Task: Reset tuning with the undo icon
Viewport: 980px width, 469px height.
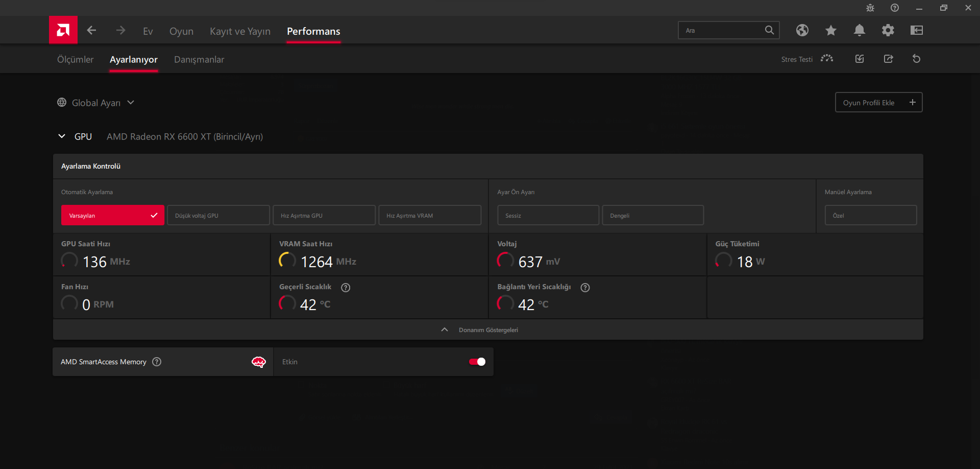Action: point(917,59)
